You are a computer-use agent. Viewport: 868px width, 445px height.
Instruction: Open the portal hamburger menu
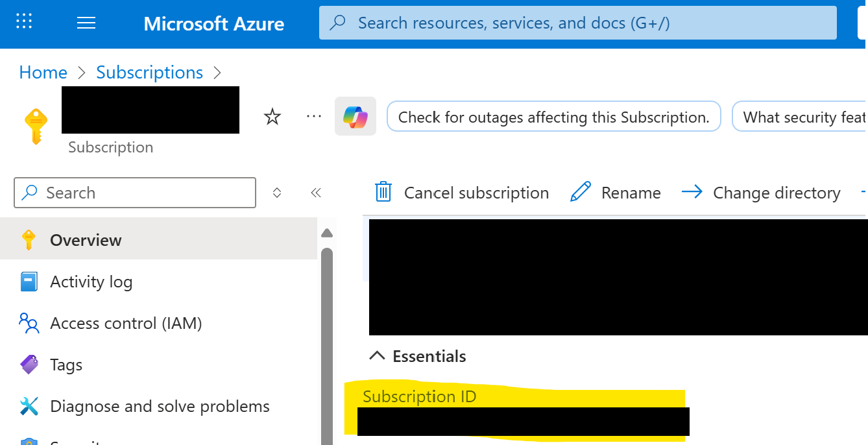click(86, 22)
